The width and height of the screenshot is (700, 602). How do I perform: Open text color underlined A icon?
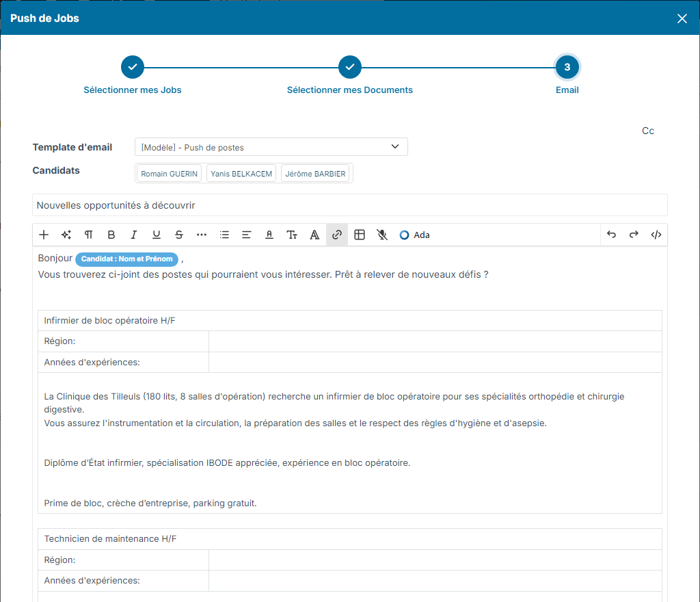(x=269, y=235)
